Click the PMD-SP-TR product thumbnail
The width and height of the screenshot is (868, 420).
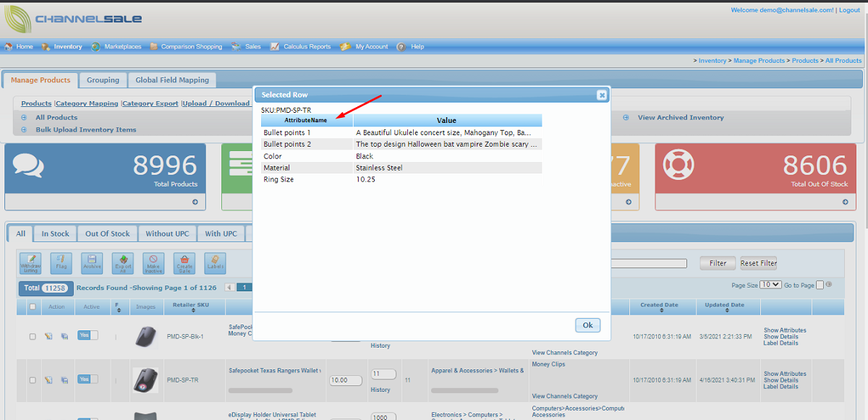(x=145, y=380)
